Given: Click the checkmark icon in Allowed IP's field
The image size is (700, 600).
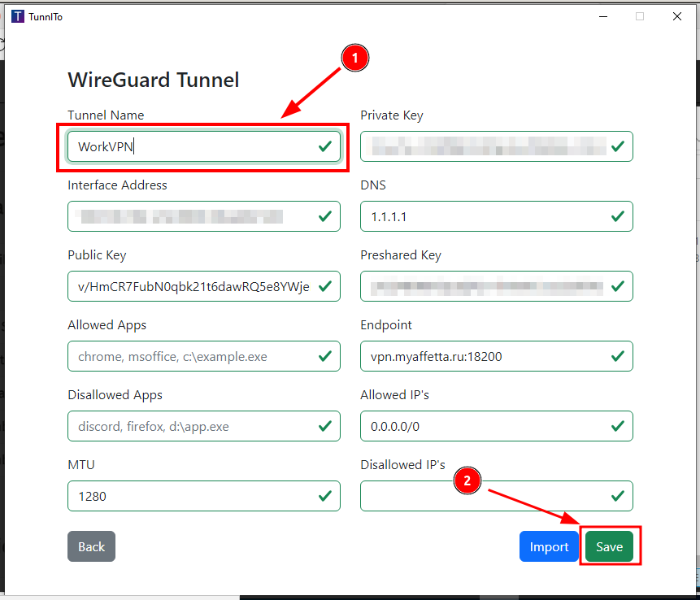Looking at the screenshot, I should [617, 426].
